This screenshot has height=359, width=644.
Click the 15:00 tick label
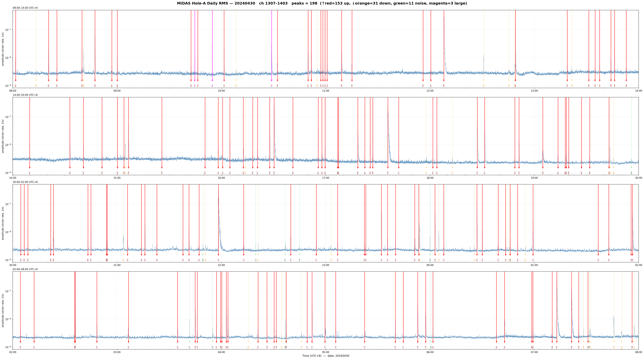[117, 178]
